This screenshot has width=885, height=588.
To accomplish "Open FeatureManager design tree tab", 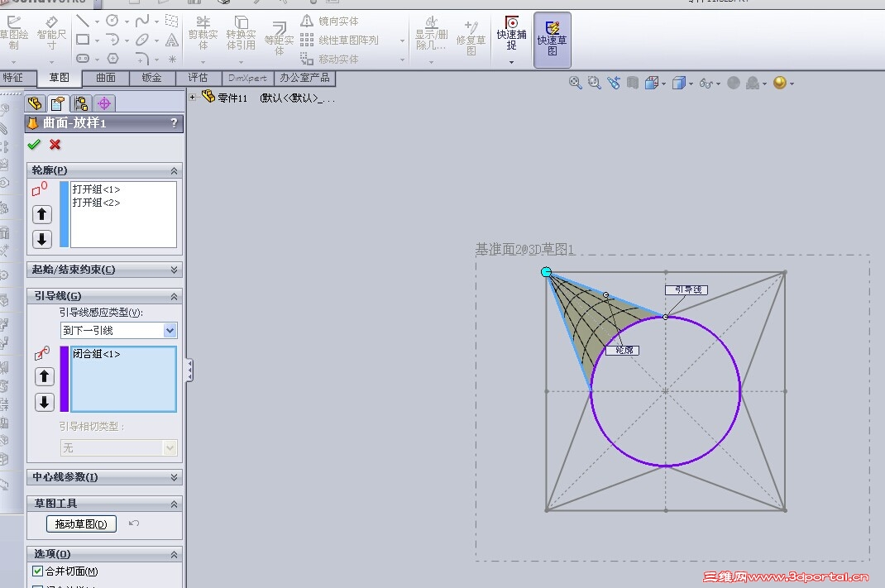I will (x=35, y=103).
